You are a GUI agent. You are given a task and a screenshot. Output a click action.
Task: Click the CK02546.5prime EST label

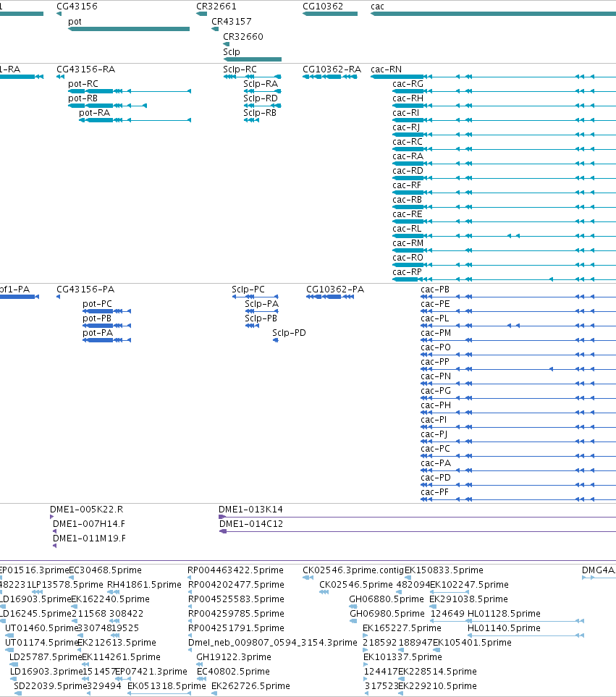pyautogui.click(x=356, y=585)
